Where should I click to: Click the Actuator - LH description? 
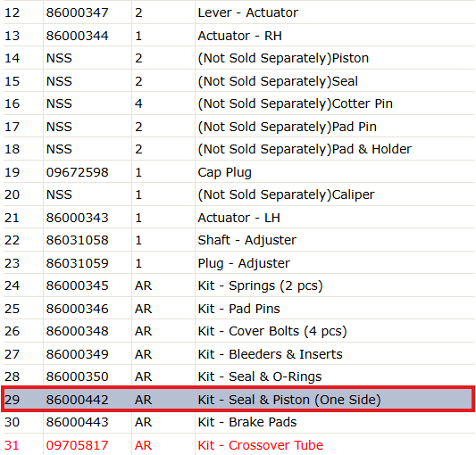click(x=239, y=218)
